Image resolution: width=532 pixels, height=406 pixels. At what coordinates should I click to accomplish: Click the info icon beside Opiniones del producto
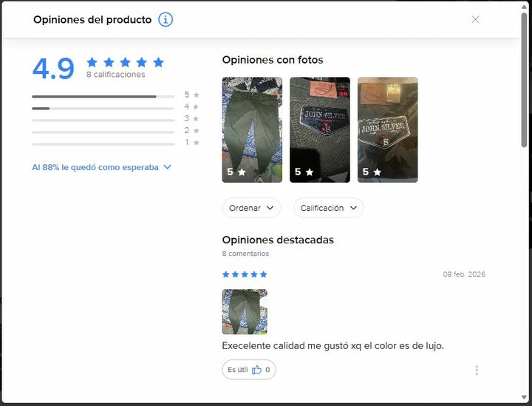tap(166, 20)
